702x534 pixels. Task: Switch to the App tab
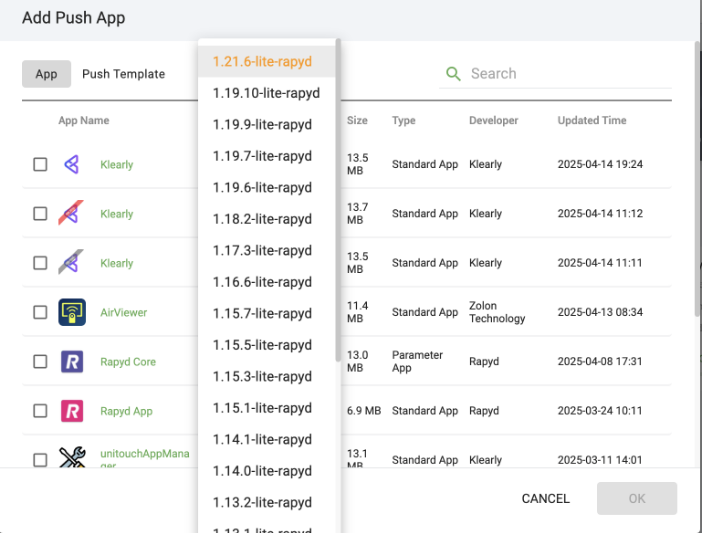point(47,74)
